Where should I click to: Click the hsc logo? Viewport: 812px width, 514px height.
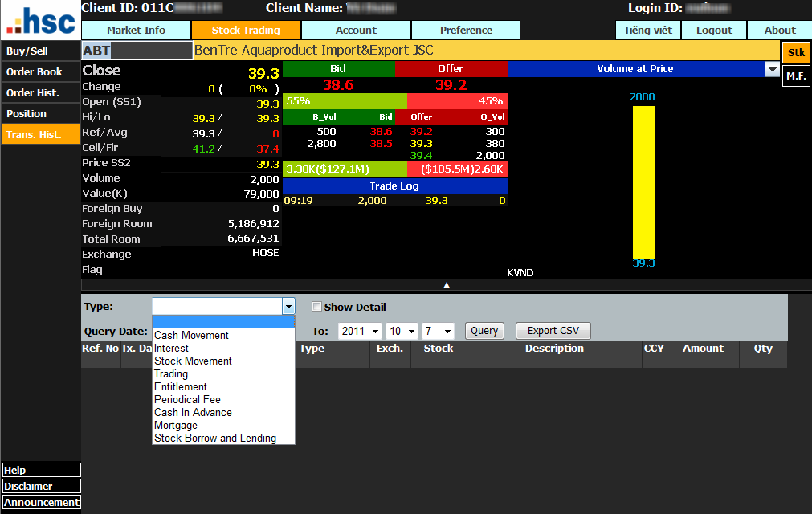[x=41, y=21]
